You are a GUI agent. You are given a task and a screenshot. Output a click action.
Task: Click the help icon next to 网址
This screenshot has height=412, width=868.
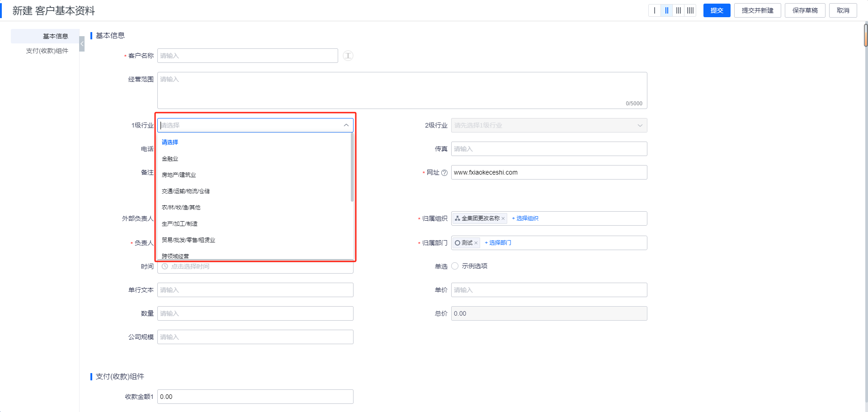444,173
